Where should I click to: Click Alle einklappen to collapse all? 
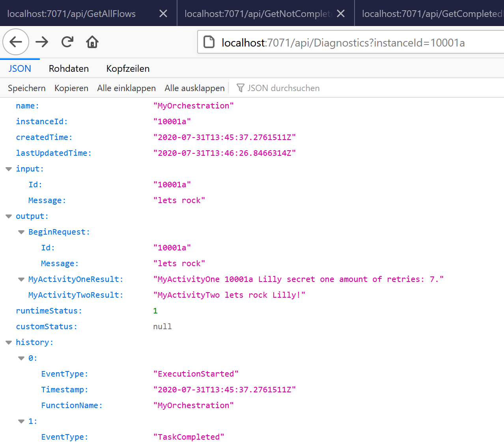[x=126, y=88]
